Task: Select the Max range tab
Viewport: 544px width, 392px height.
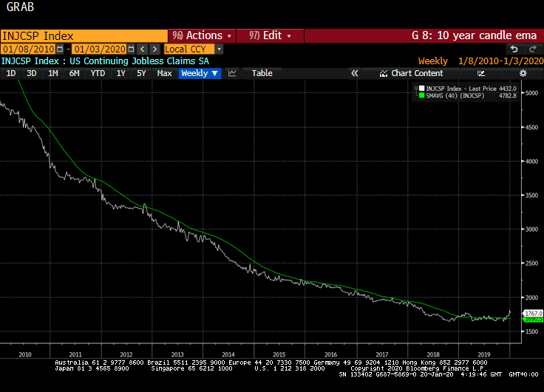Action: [x=164, y=73]
